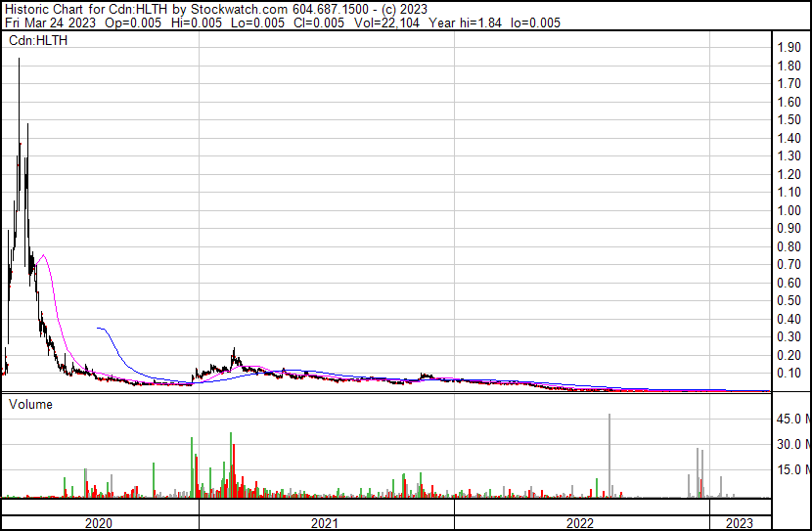Select the 2022 year label on the timeline
The image size is (812, 531).
click(x=580, y=523)
